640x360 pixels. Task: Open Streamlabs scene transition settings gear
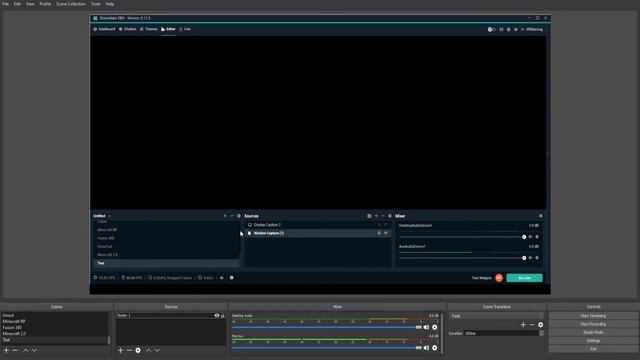click(239, 216)
